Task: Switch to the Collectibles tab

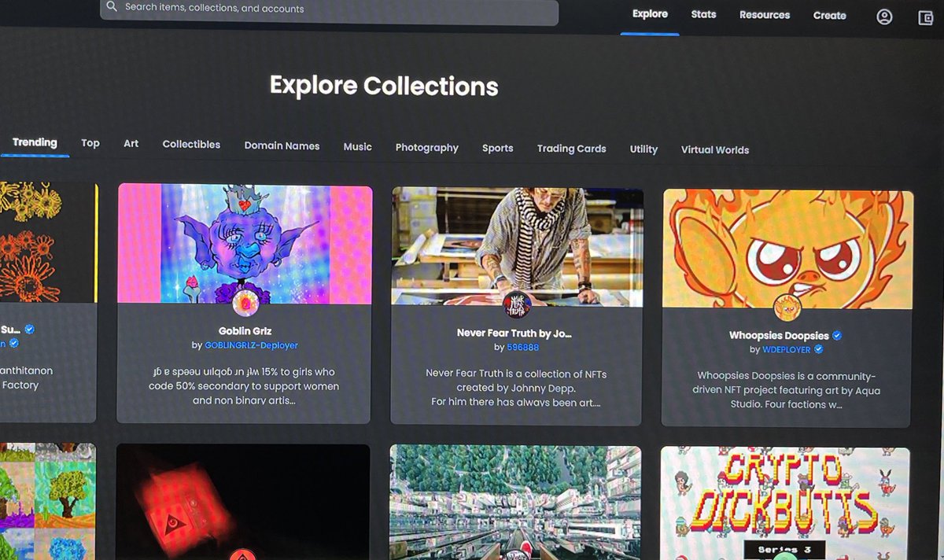Action: click(x=191, y=145)
